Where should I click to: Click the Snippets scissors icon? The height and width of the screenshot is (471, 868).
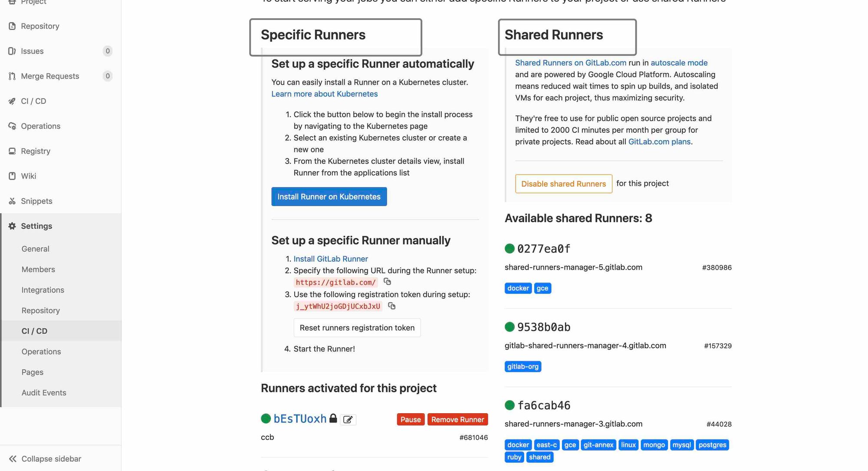(x=12, y=201)
